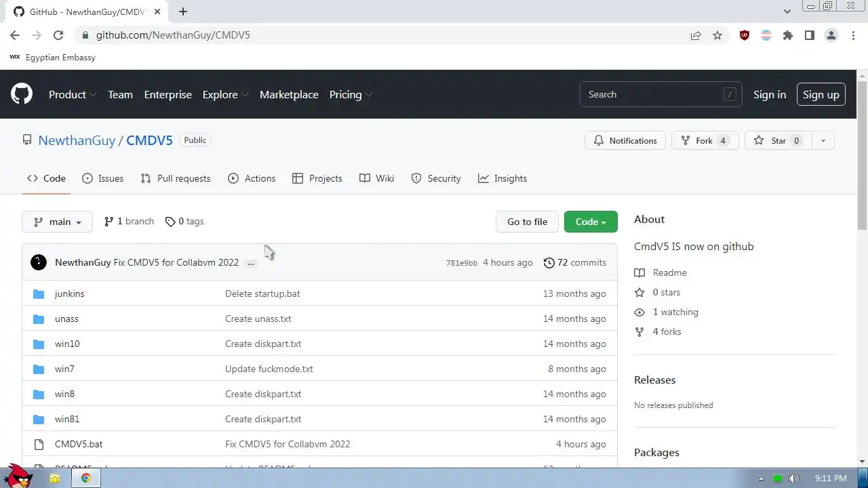The height and width of the screenshot is (488, 868).
Task: Open the main branch dropdown
Action: 57,222
